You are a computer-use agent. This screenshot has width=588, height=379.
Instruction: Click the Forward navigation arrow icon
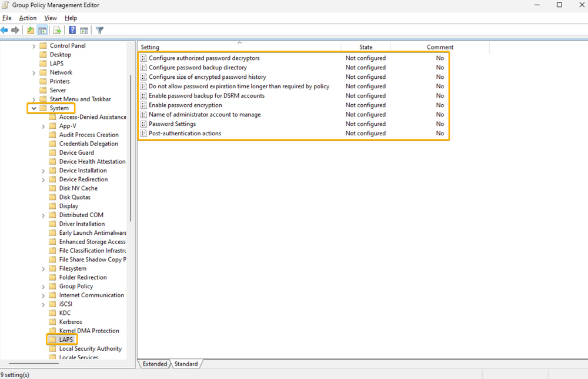pyautogui.click(x=16, y=30)
